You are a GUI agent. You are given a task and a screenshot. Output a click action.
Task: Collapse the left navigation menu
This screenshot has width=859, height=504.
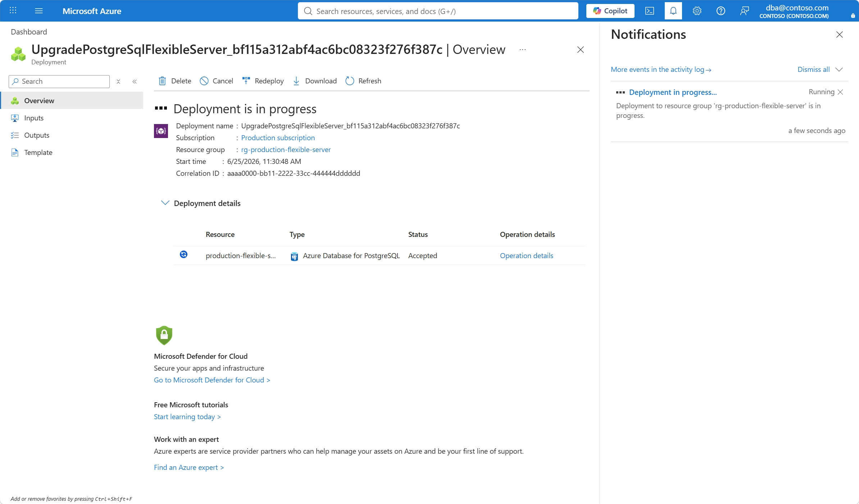[x=135, y=82]
